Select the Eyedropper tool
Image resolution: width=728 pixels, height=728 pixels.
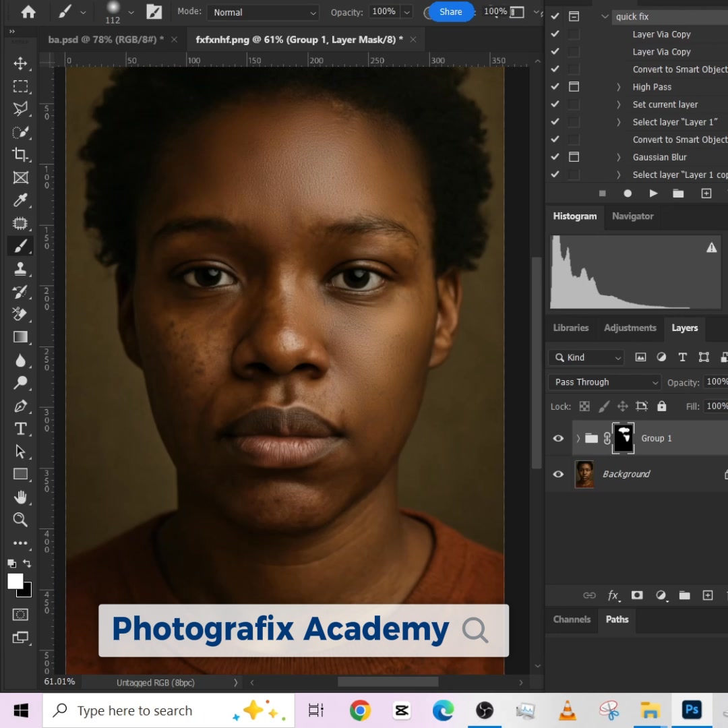pyautogui.click(x=20, y=200)
